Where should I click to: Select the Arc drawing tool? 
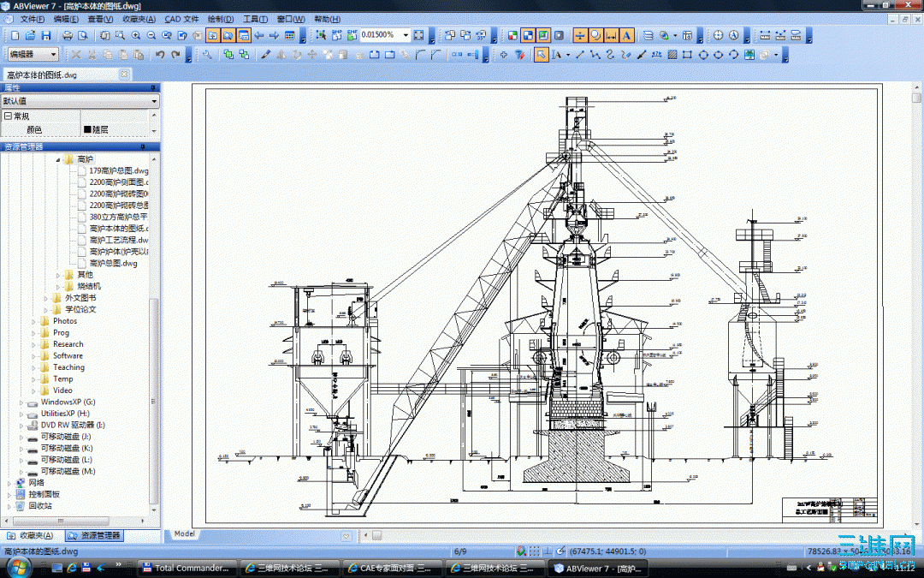coord(734,55)
